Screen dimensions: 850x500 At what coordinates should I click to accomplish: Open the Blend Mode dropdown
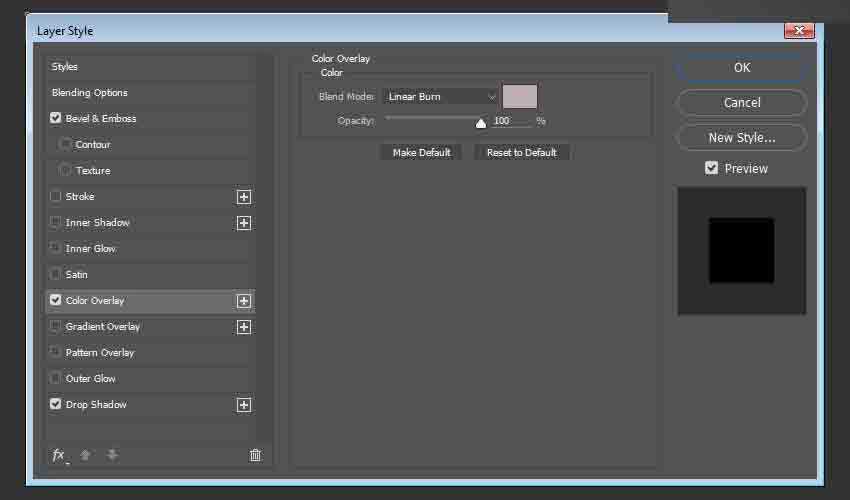point(440,97)
